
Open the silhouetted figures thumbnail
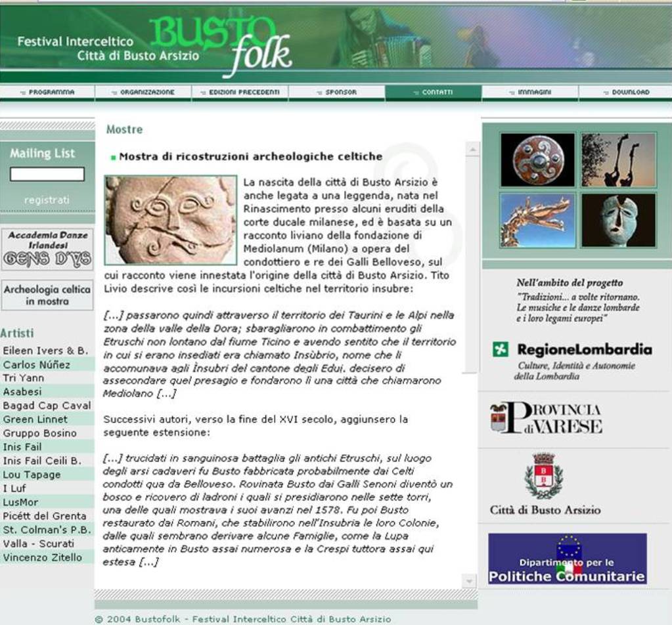click(618, 160)
